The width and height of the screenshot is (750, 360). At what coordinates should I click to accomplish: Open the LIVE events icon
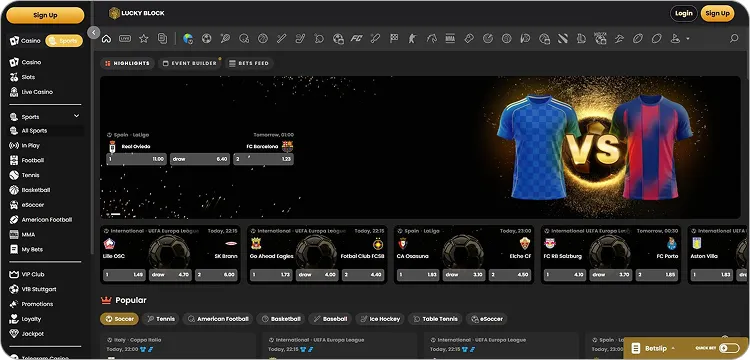click(x=125, y=39)
